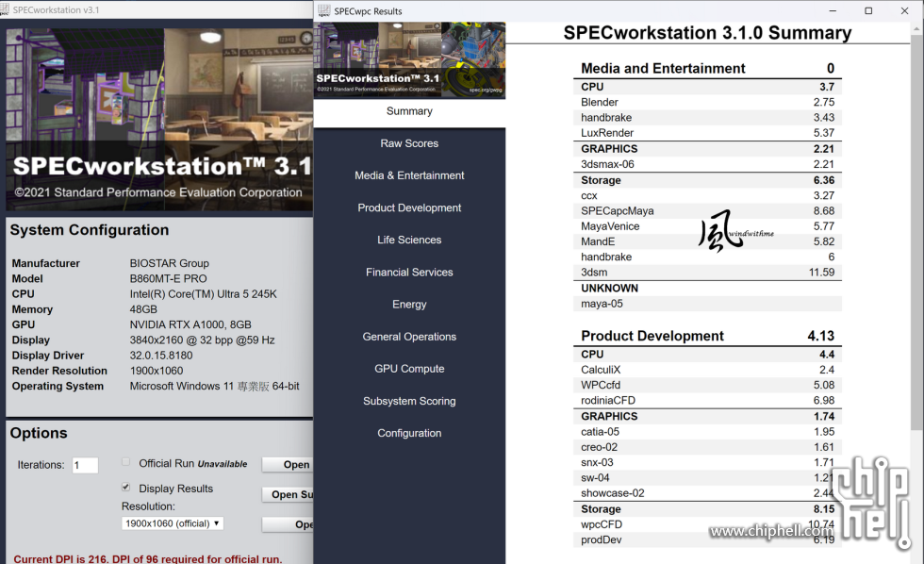
Task: Click the SPECwpc Results title bar icon
Action: coord(324,10)
